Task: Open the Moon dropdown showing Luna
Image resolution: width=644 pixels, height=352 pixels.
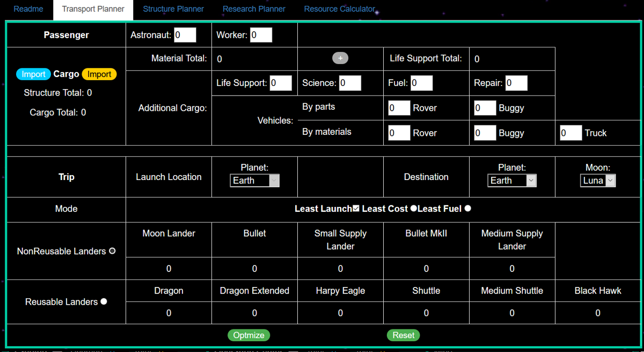Action: [x=597, y=181]
